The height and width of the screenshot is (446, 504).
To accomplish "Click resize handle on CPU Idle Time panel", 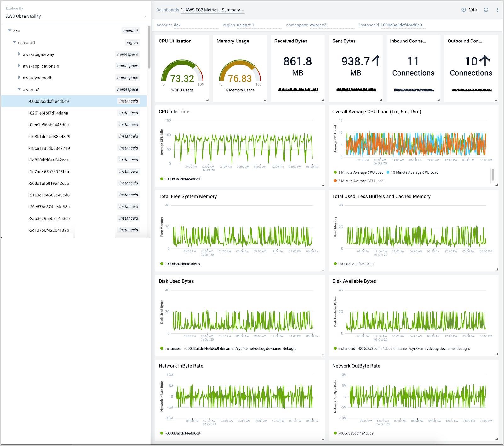I will point(323,185).
